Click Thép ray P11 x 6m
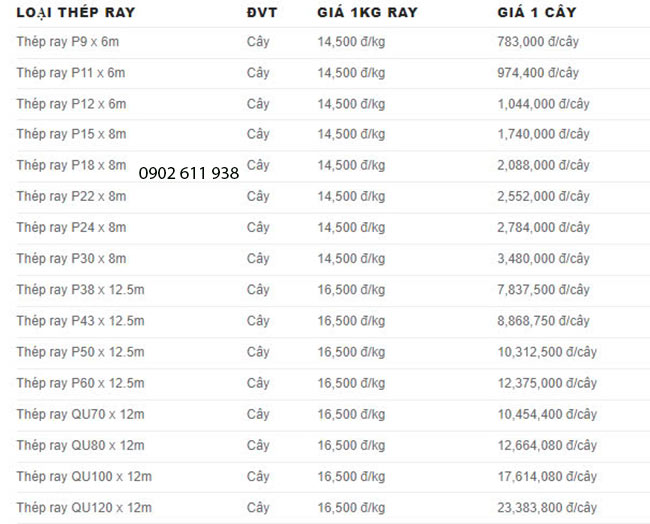This screenshot has width=650, height=524. 71,73
